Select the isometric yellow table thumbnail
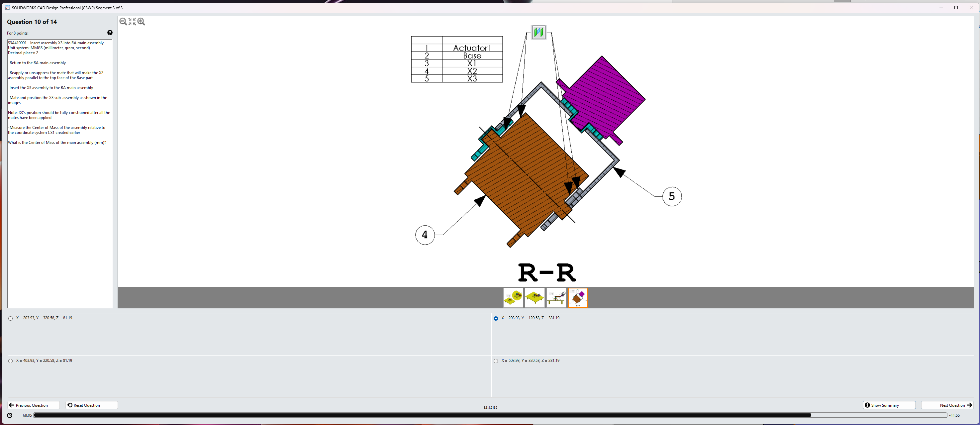Viewport: 980px width, 425px height. (x=535, y=297)
